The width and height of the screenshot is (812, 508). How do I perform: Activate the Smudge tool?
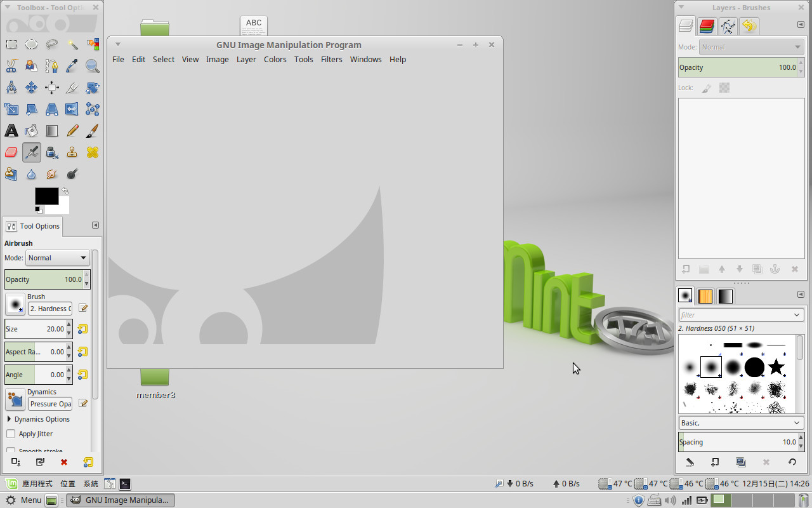click(x=52, y=174)
